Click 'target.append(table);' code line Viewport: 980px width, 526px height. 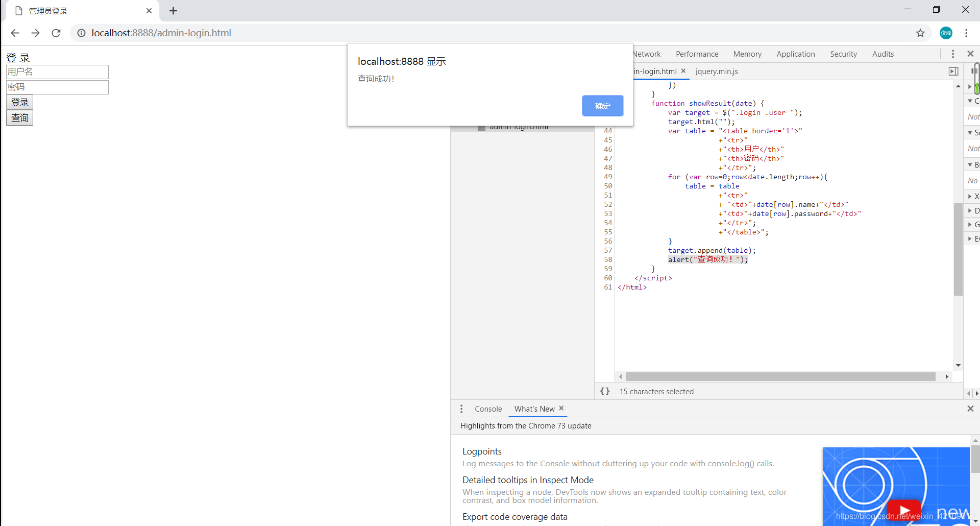point(712,250)
